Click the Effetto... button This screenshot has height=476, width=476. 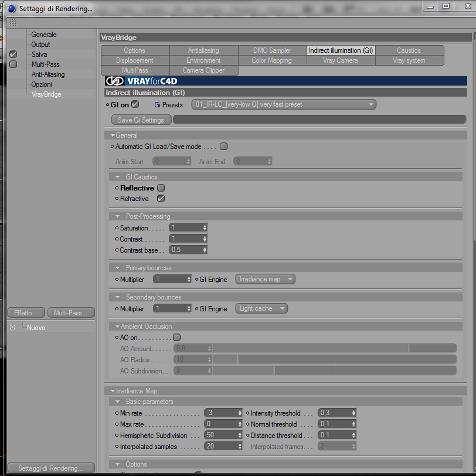(26, 313)
